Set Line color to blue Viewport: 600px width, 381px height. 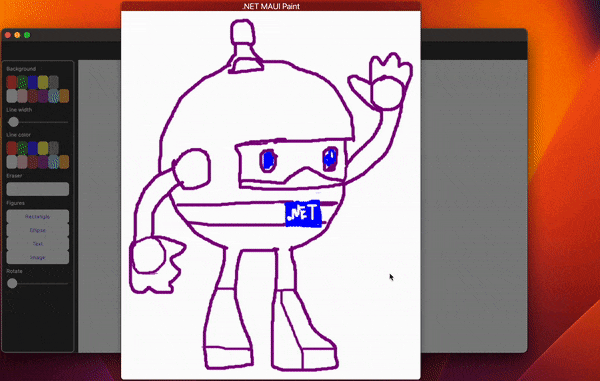[33, 148]
